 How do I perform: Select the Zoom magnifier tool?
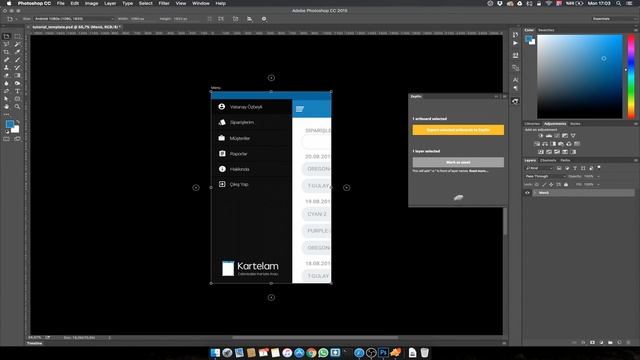[17, 106]
